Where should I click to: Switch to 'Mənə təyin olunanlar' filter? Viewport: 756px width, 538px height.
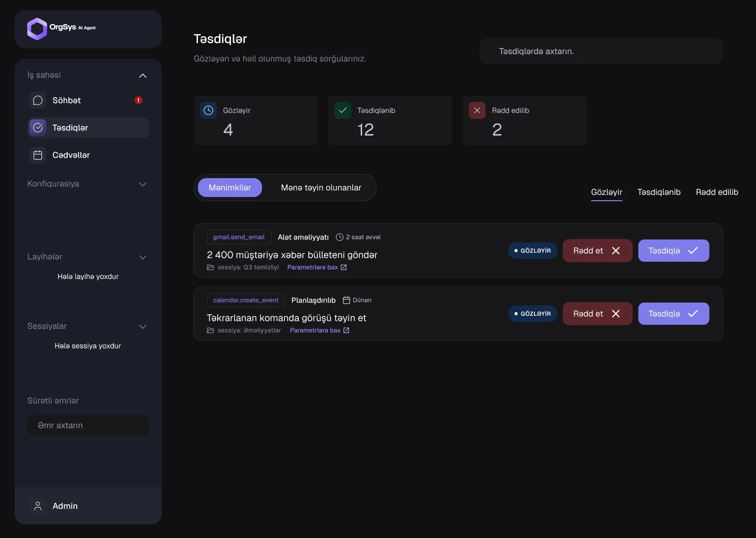321,188
